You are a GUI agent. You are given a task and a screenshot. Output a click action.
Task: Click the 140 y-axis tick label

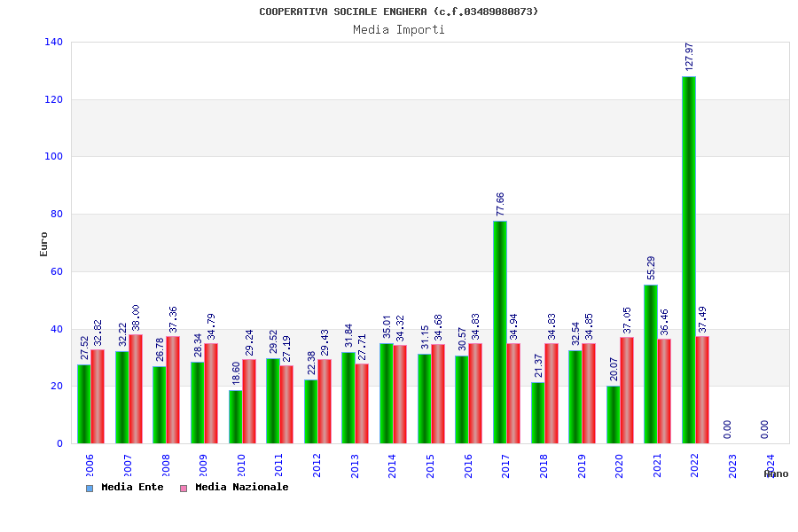click(x=53, y=42)
